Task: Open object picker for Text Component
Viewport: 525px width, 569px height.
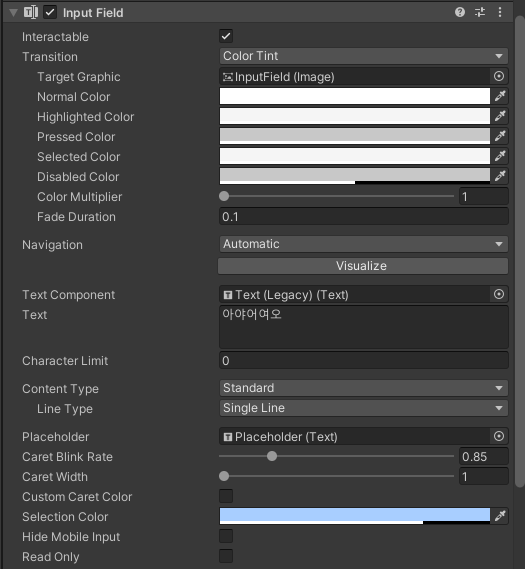Action: pos(499,294)
